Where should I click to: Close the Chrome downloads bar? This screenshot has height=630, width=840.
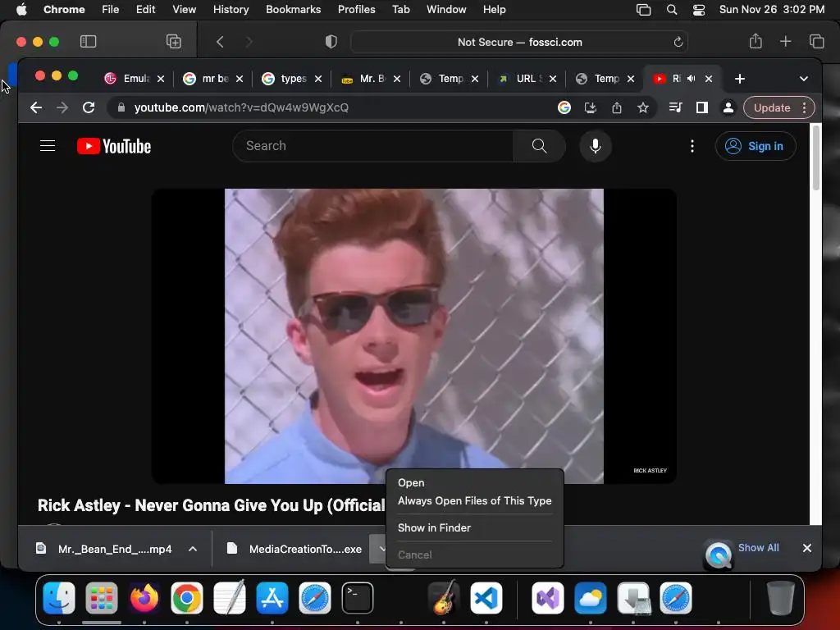pos(807,547)
